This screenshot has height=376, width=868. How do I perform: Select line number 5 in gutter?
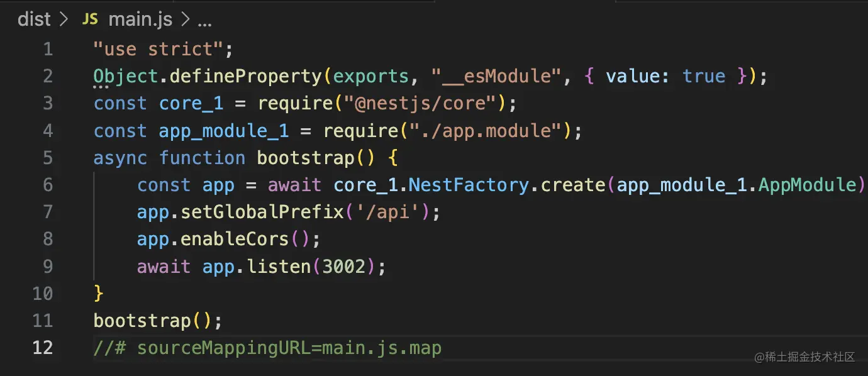(x=48, y=157)
